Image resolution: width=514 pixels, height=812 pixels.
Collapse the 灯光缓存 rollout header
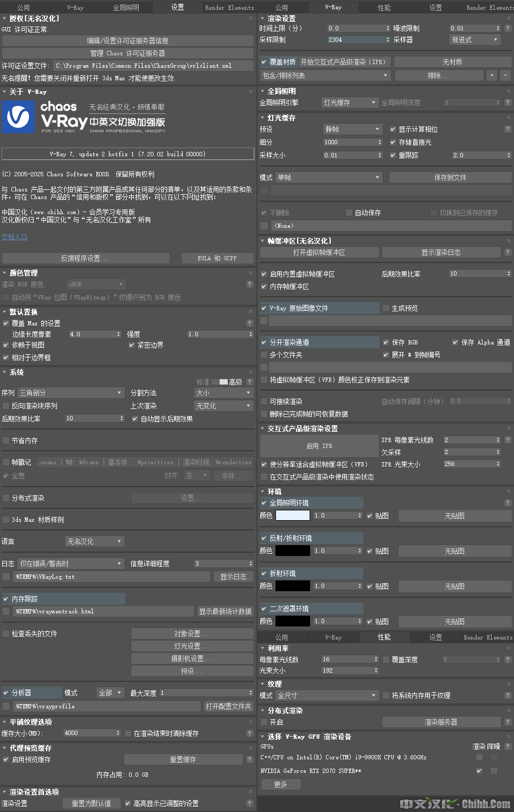tap(281, 118)
